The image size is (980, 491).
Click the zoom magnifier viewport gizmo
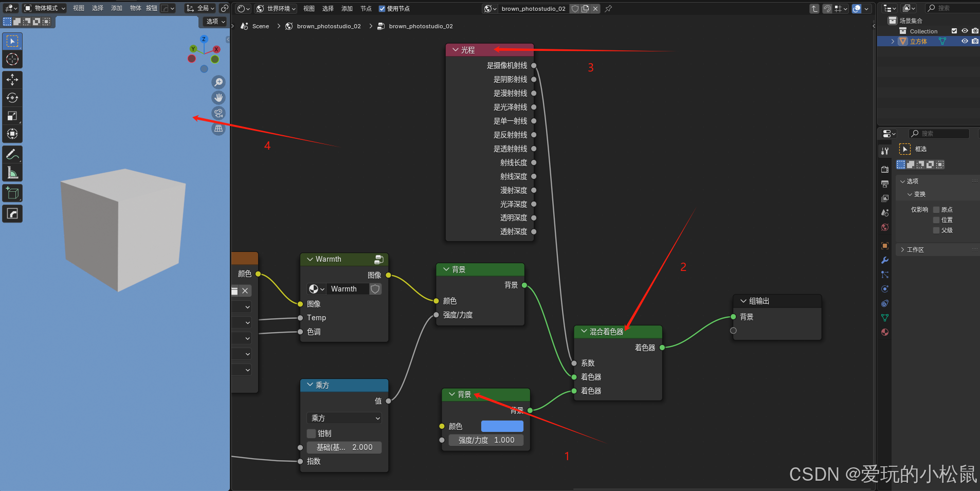tap(219, 82)
